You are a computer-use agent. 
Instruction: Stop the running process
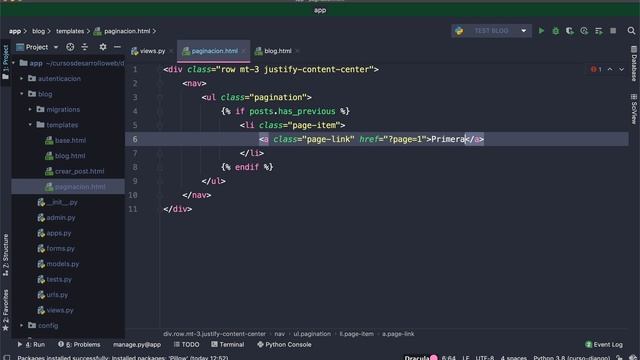[x=613, y=31]
